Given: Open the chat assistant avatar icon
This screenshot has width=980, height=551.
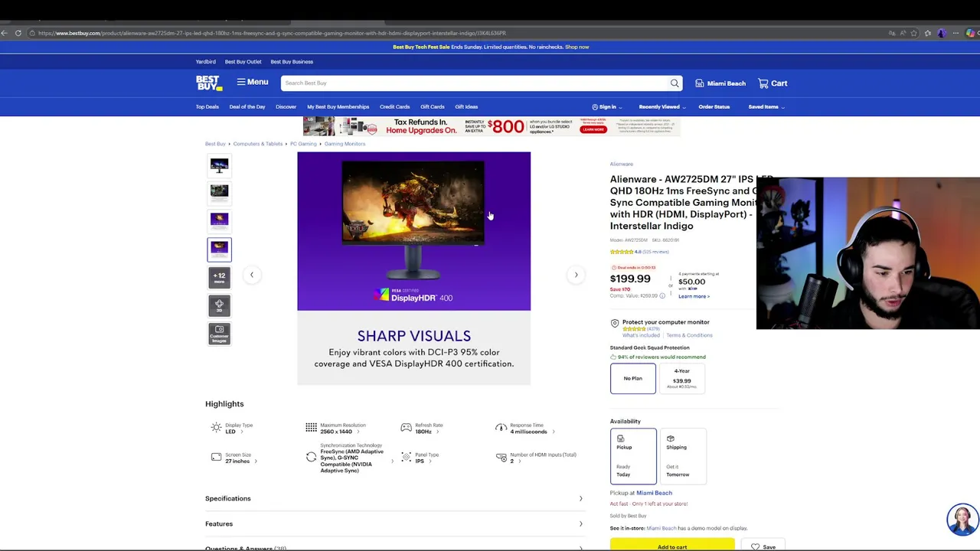Looking at the screenshot, I should point(962,520).
